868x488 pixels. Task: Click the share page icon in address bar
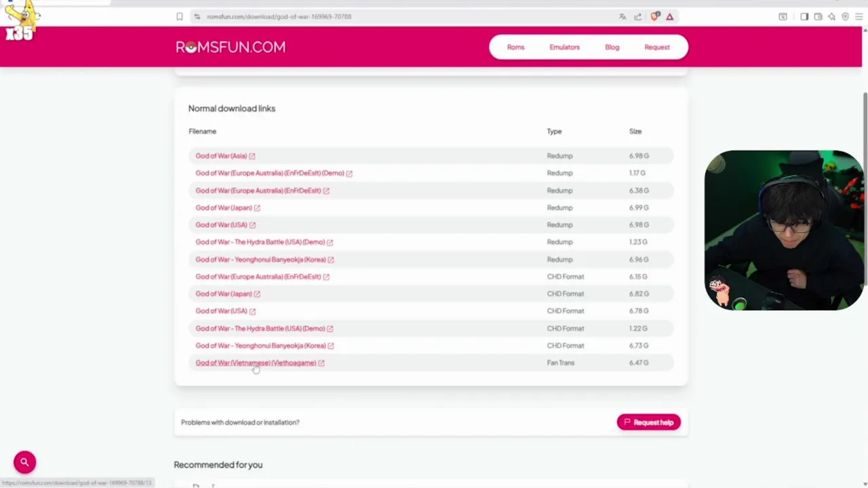click(638, 17)
